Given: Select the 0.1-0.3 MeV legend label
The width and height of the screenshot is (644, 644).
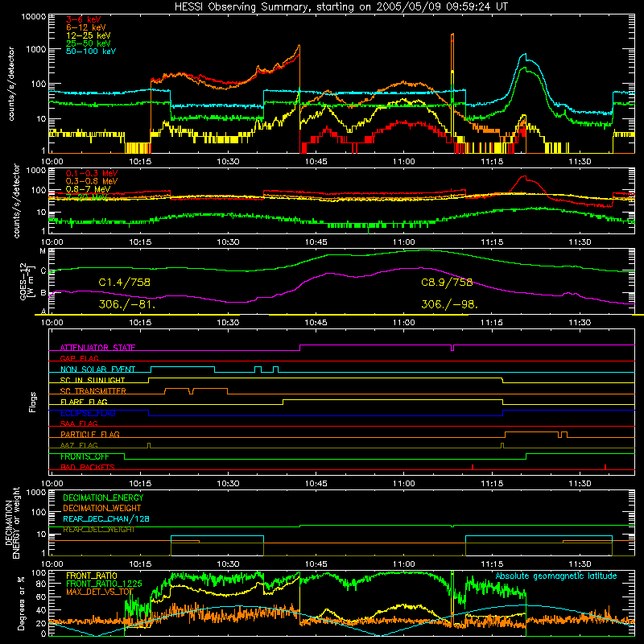Looking at the screenshot, I should tap(91, 173).
